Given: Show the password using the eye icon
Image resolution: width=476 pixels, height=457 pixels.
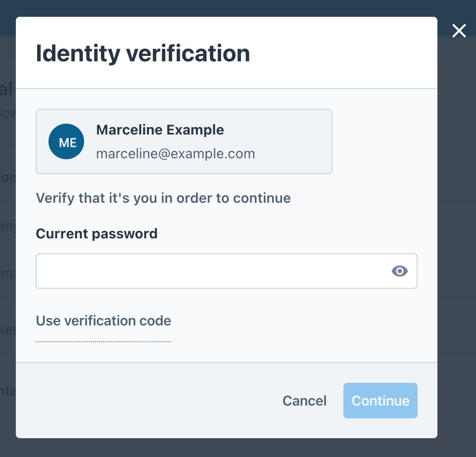Looking at the screenshot, I should click(x=399, y=271).
